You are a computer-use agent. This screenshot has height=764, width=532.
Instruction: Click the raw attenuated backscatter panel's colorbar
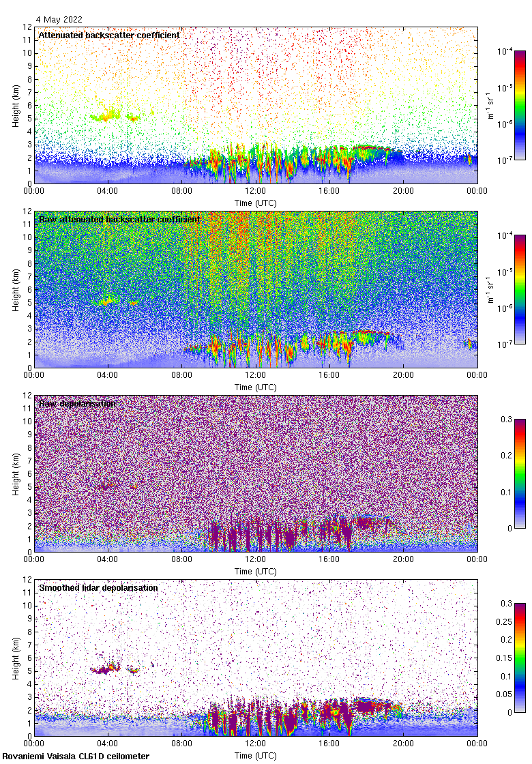tap(520, 289)
